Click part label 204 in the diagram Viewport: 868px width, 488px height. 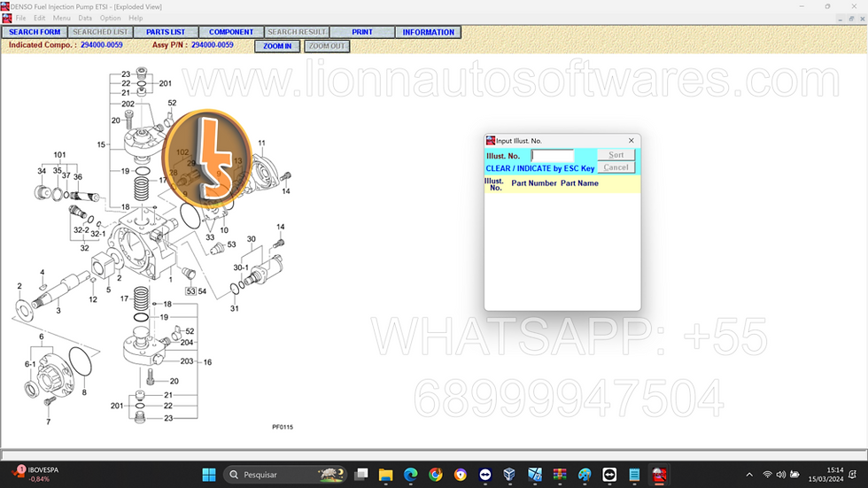(187, 343)
